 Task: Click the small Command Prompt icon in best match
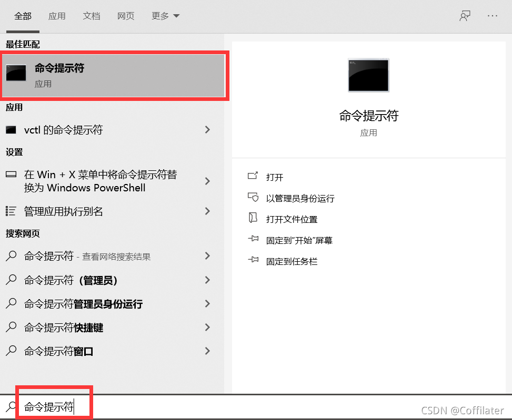16,73
